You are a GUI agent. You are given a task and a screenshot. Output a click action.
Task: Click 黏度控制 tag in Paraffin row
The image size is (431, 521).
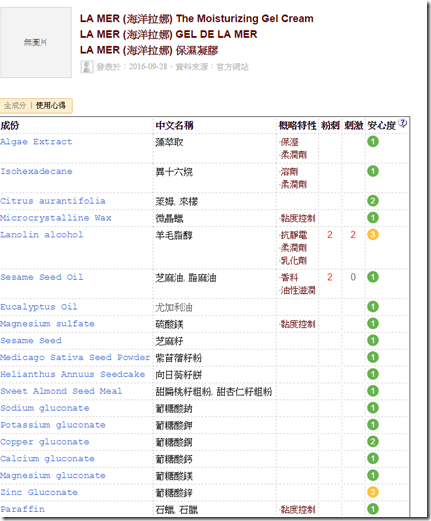coord(298,510)
